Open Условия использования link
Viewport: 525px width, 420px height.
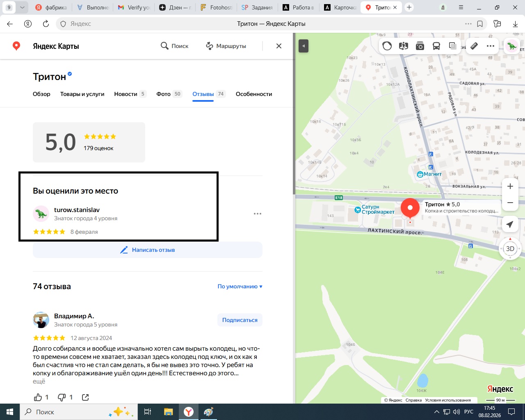tap(448, 400)
